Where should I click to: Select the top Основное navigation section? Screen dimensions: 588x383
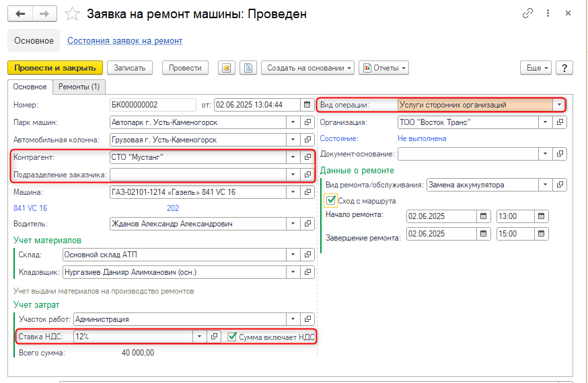coord(34,40)
